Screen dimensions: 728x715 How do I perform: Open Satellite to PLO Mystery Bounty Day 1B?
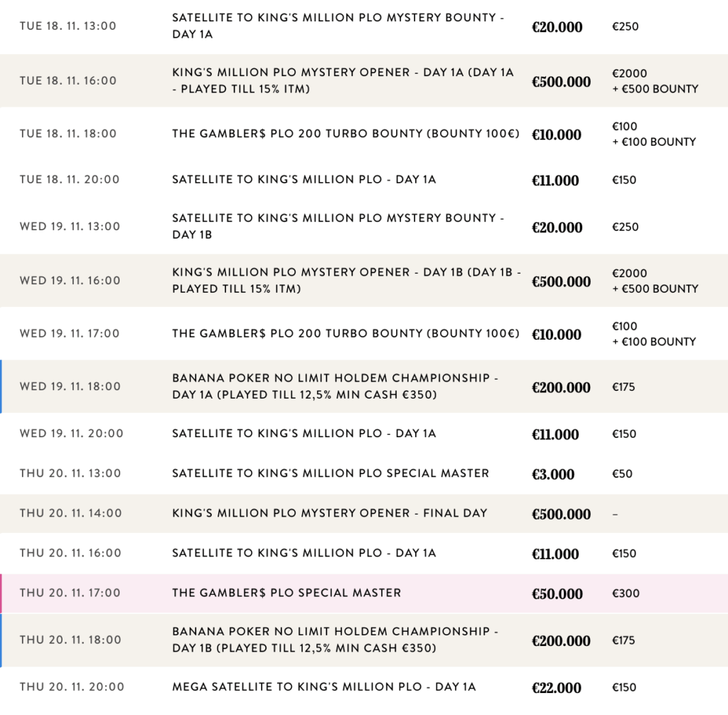click(338, 226)
